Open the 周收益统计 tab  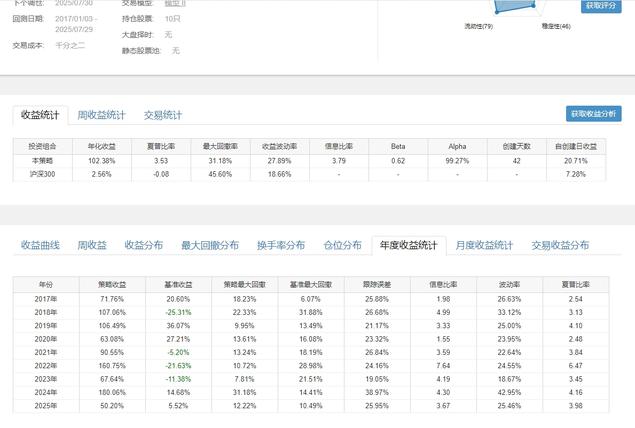point(102,115)
